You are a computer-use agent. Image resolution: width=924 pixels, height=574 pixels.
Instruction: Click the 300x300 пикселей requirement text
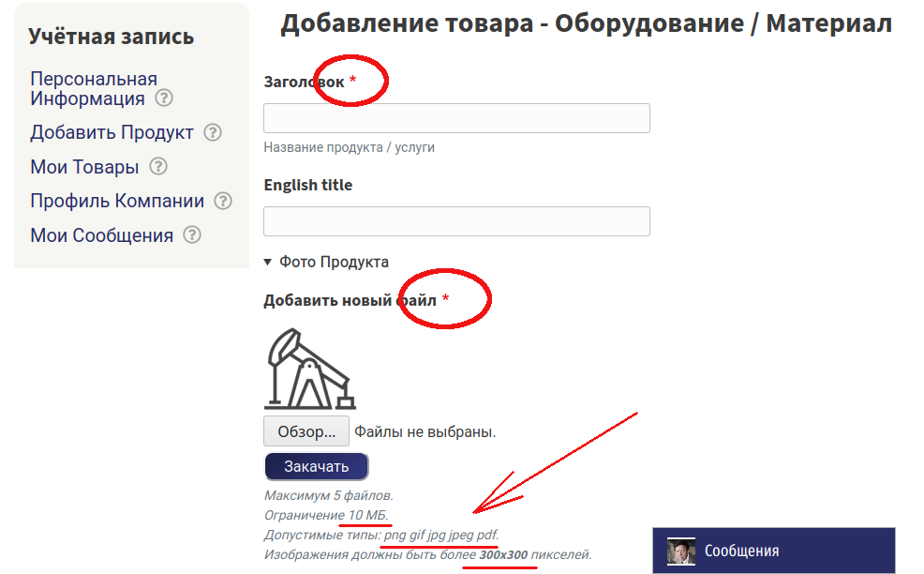click(x=534, y=554)
